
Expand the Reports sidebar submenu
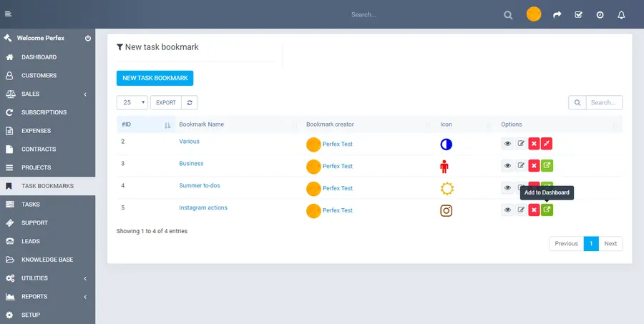85,297
